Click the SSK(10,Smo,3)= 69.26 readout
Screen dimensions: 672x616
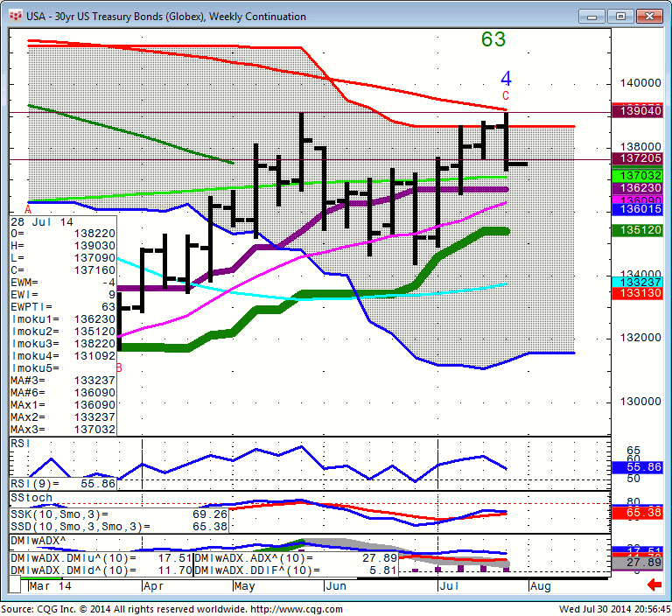[119, 514]
